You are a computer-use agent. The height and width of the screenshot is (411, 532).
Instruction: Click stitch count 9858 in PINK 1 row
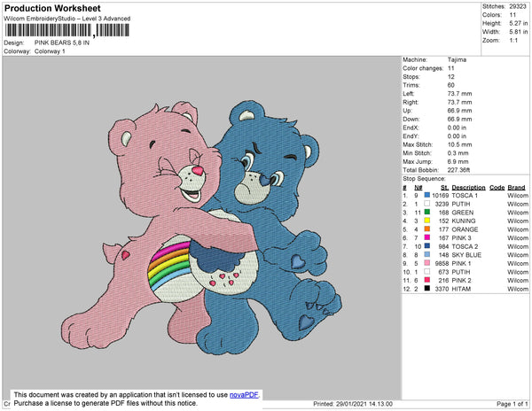[x=442, y=263]
